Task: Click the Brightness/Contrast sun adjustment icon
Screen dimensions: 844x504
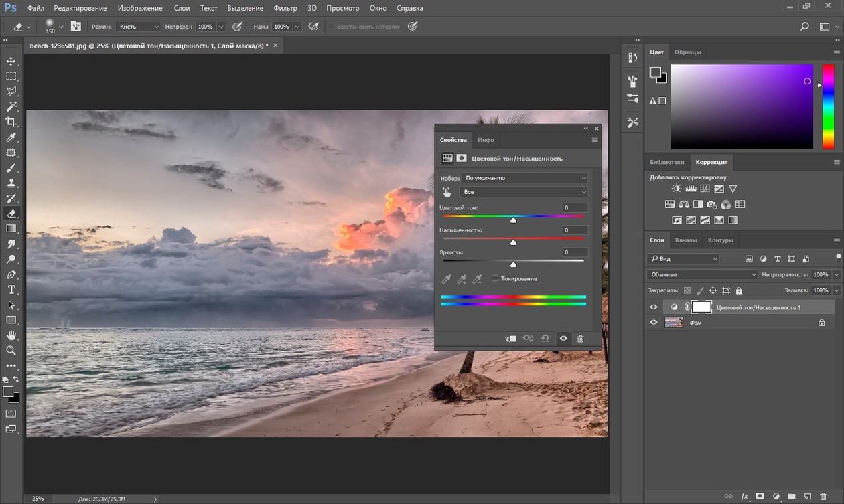Action: pos(676,189)
